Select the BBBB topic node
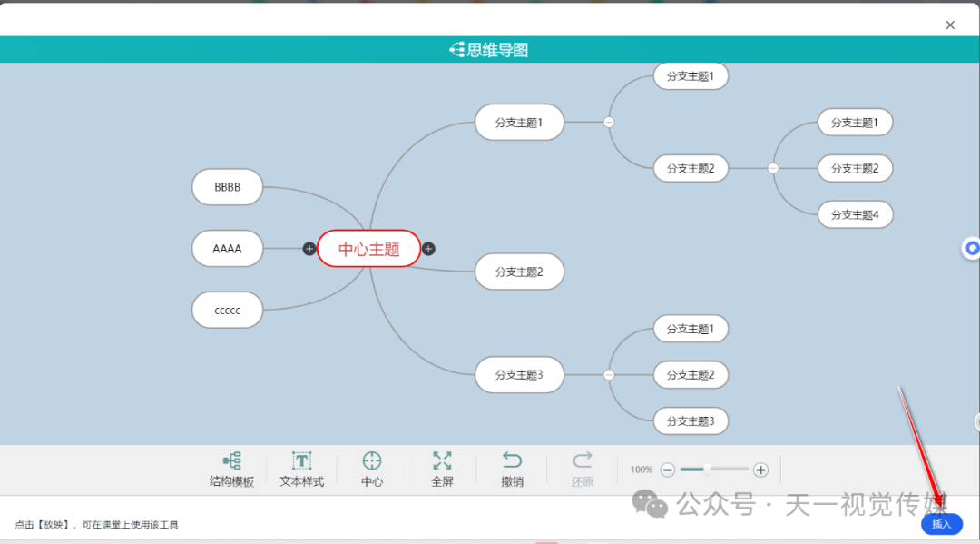Screen dimensions: 980x544 [x=227, y=187]
